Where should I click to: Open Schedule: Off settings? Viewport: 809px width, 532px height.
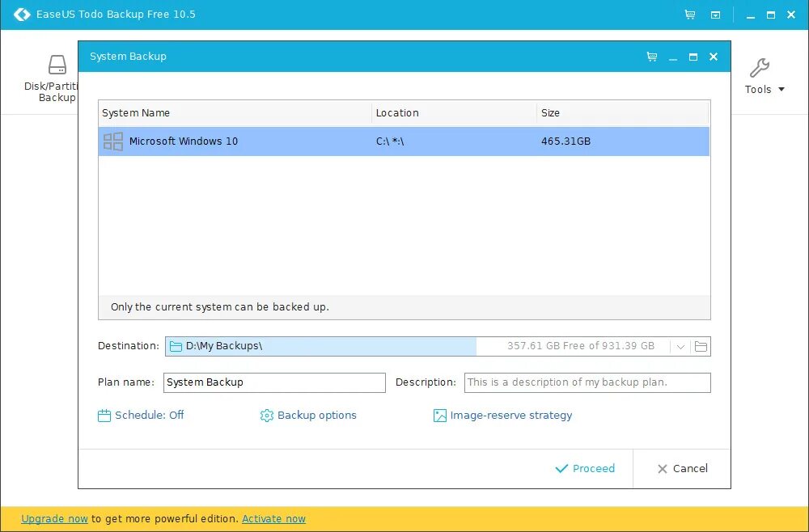(140, 416)
